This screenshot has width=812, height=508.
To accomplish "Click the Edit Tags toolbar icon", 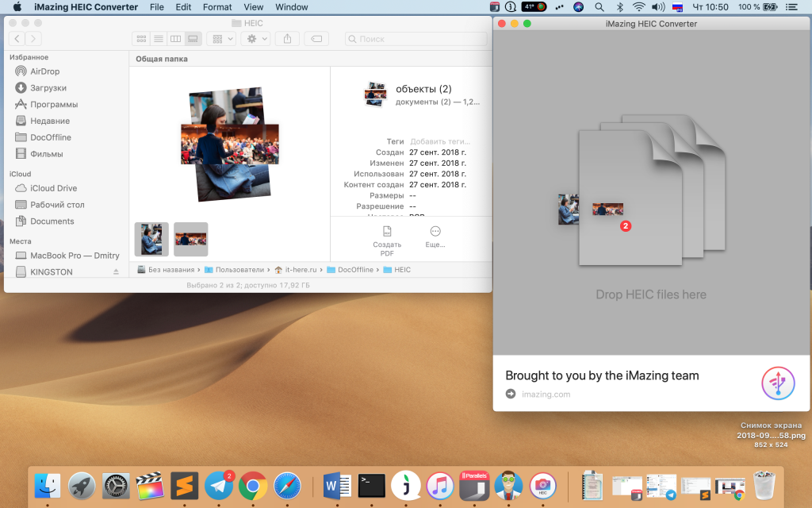I will coord(316,39).
